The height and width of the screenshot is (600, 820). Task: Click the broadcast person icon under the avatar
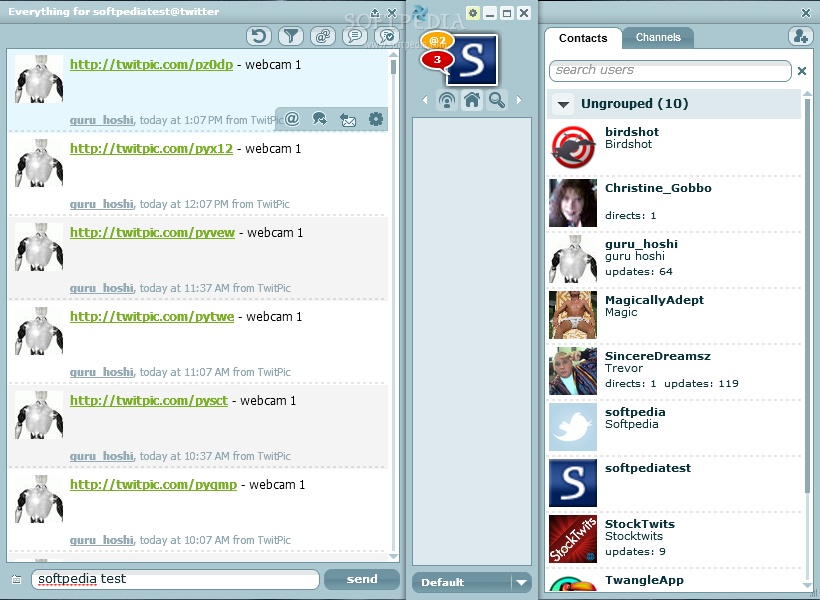click(x=447, y=99)
